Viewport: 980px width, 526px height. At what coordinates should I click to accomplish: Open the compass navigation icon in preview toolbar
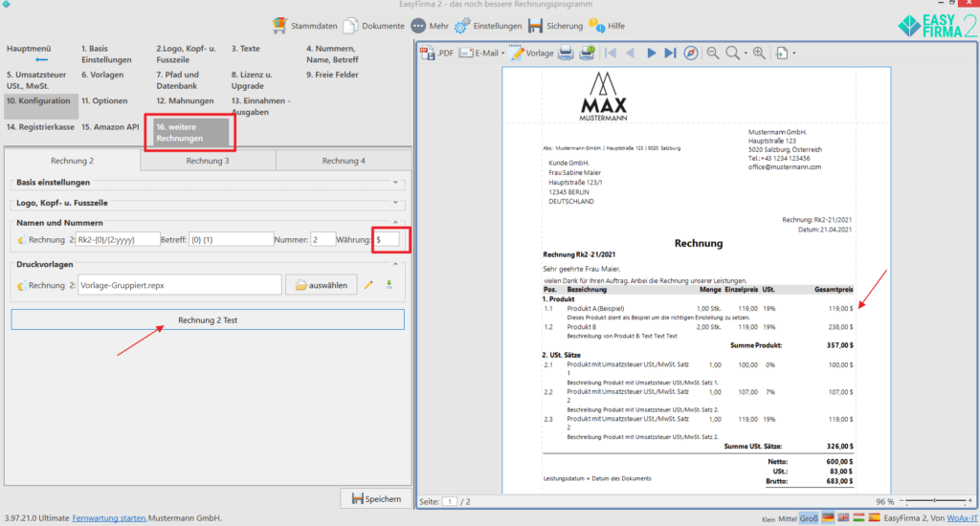pos(691,54)
